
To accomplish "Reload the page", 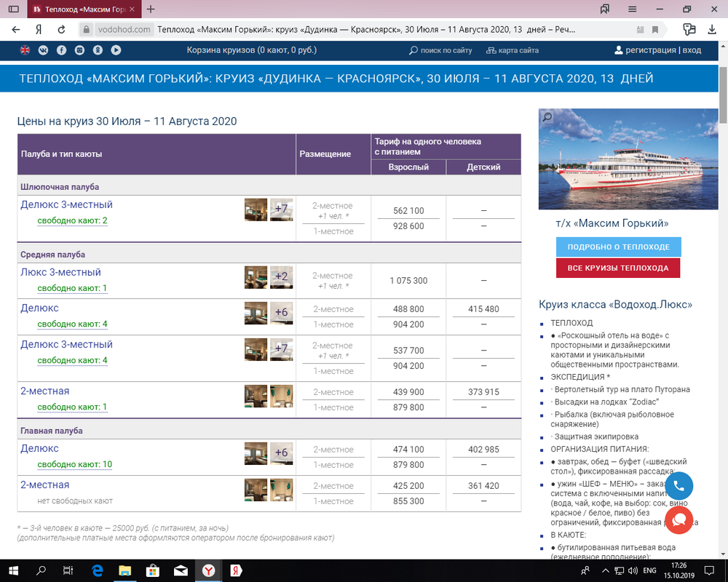I will 61,30.
